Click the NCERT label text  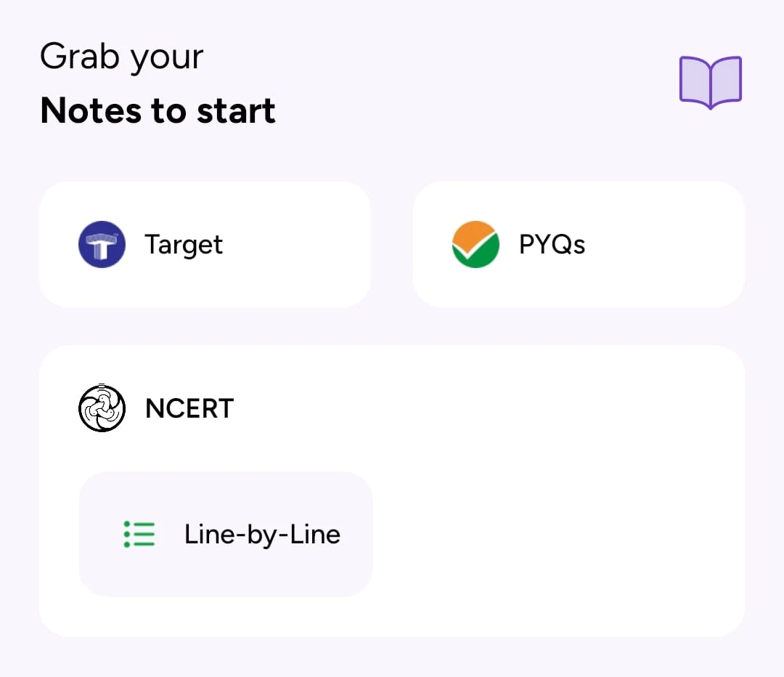click(189, 408)
